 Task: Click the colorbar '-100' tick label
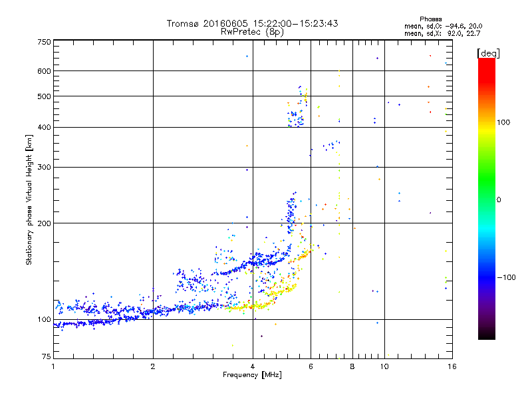506,277
